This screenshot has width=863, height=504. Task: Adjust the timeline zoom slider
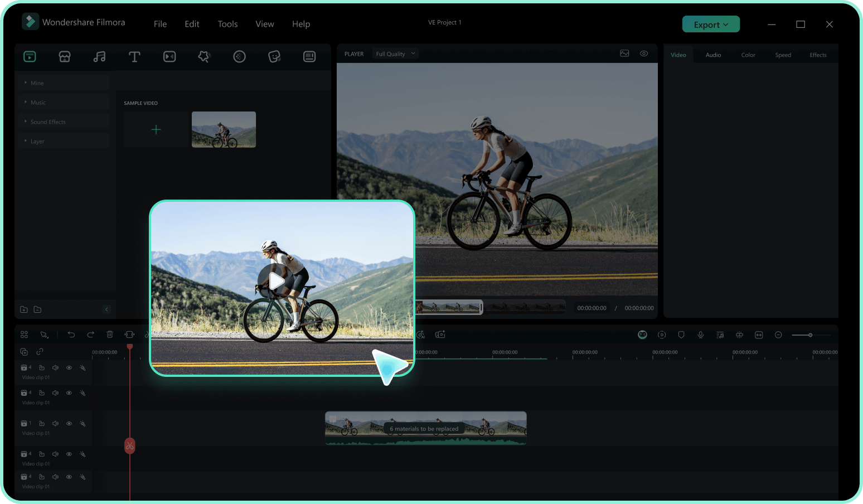(x=810, y=335)
